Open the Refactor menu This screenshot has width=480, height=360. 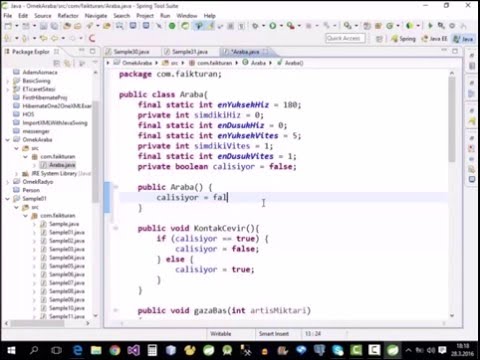[68, 16]
